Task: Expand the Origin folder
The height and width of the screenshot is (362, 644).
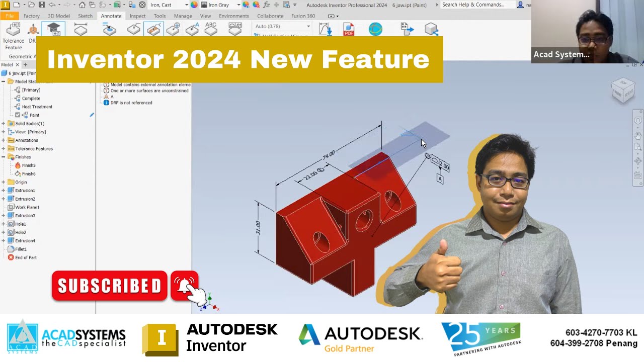Action: tap(4, 182)
